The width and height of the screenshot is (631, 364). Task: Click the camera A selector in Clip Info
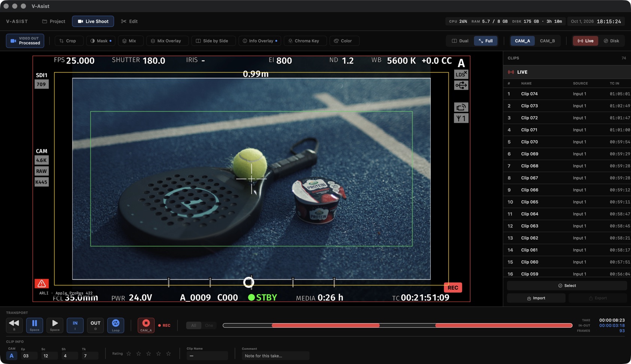(12, 356)
